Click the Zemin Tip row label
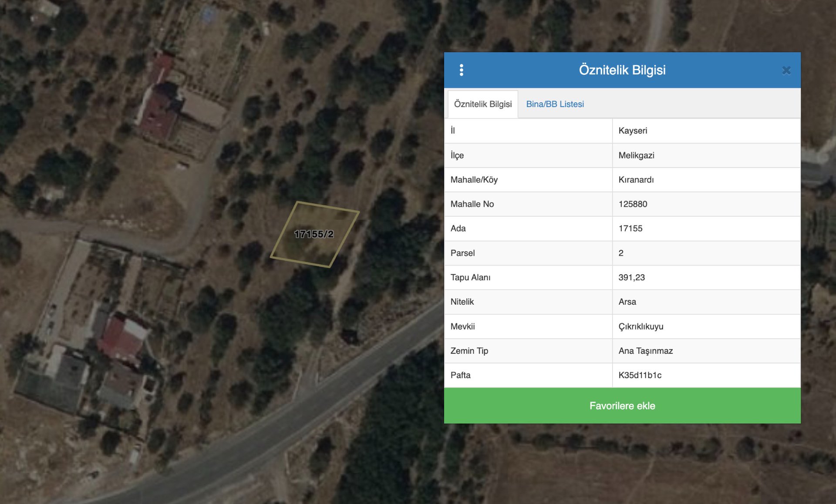 pos(469,351)
